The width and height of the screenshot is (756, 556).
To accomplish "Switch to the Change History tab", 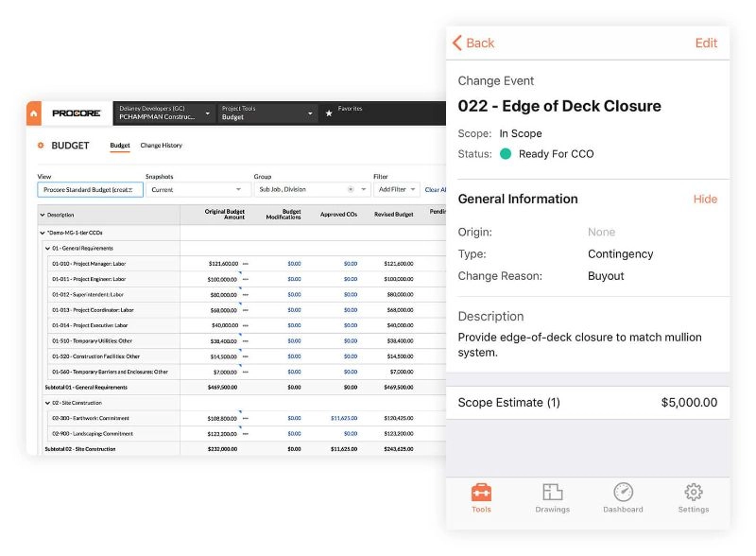I will click(x=161, y=146).
